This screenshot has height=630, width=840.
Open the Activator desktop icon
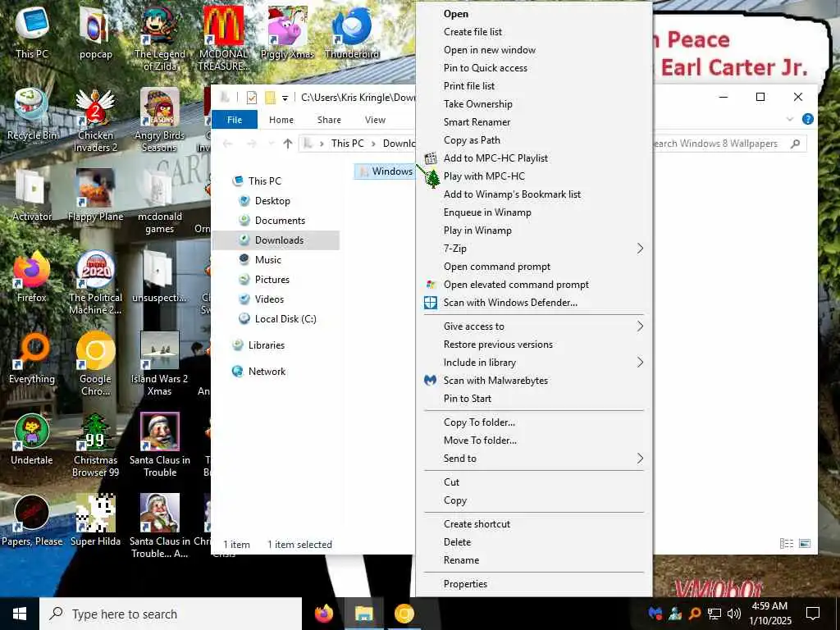coord(32,195)
